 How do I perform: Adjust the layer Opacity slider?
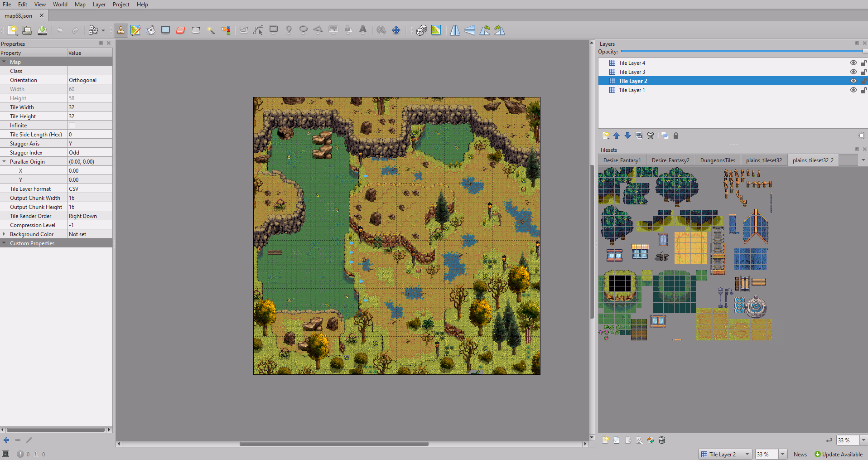point(742,52)
